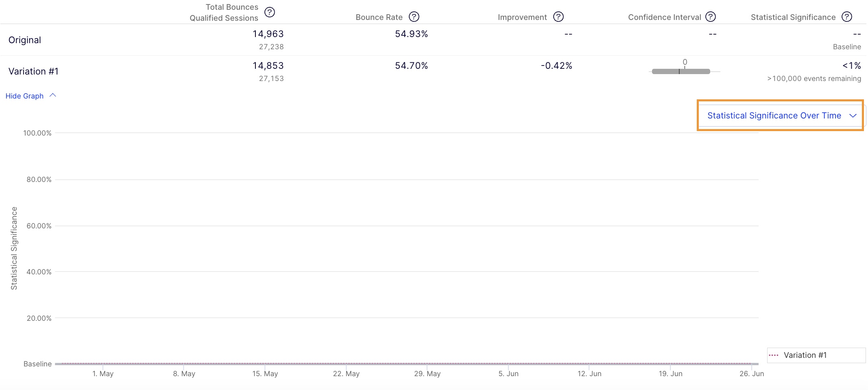The height and width of the screenshot is (390, 868).
Task: Show help for Confidence Interval
Action: point(710,17)
